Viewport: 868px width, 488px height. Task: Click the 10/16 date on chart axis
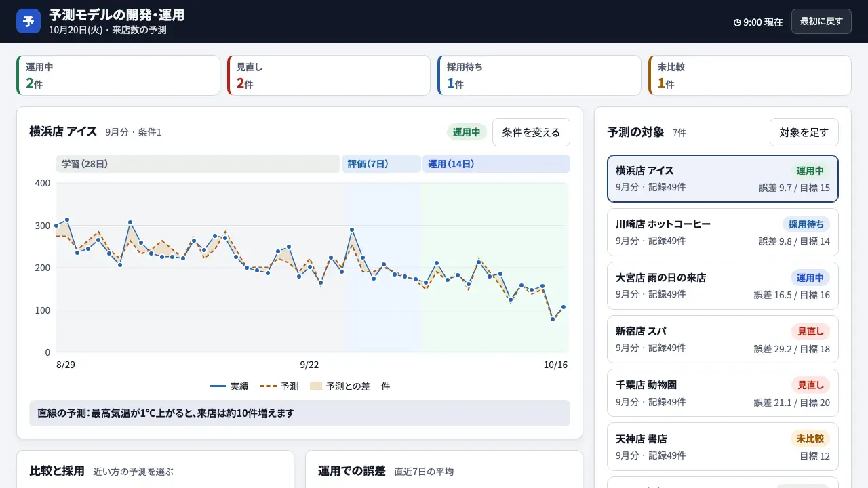[555, 365]
